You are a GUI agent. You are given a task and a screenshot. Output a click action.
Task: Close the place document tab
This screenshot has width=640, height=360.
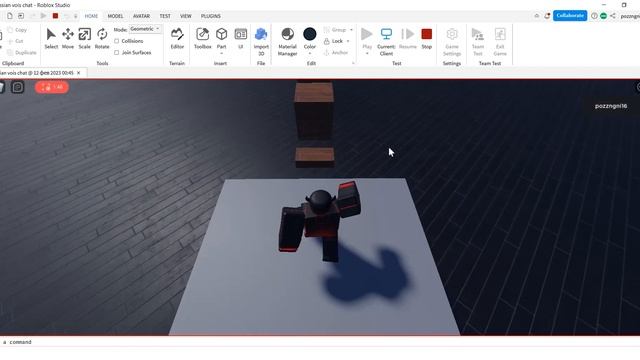(79, 73)
